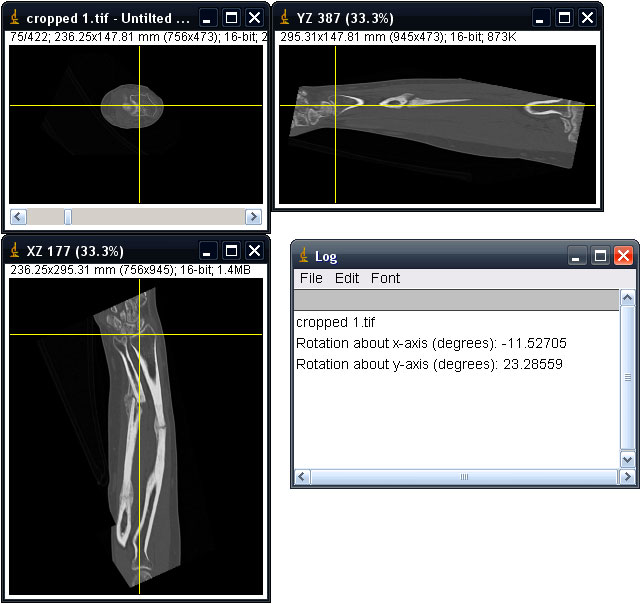Close the Log window

(x=623, y=256)
